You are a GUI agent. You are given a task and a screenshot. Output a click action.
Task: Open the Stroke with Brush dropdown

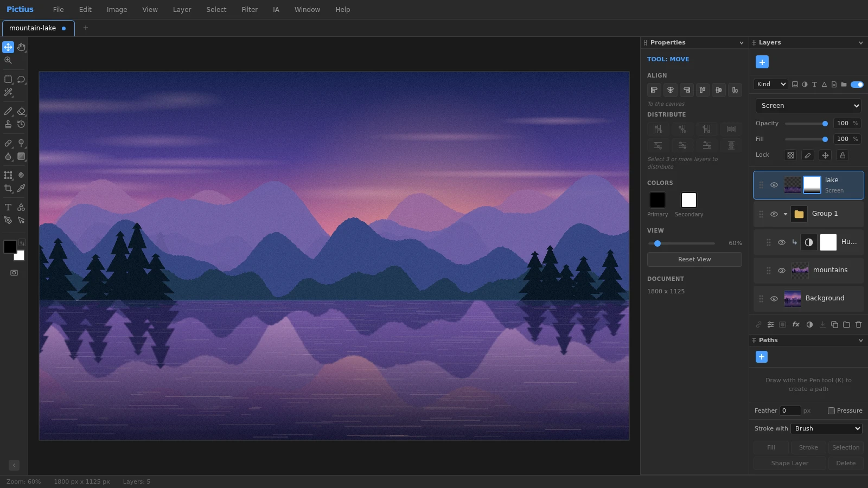826,428
